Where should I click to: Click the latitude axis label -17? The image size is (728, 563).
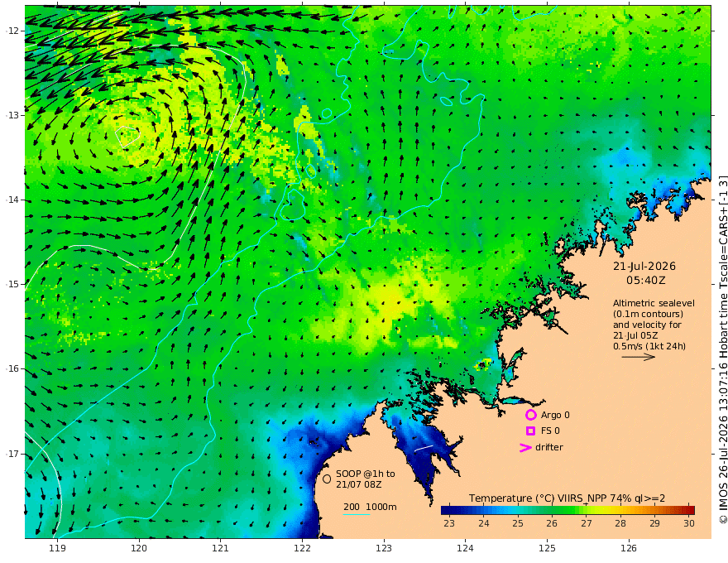click(x=12, y=454)
